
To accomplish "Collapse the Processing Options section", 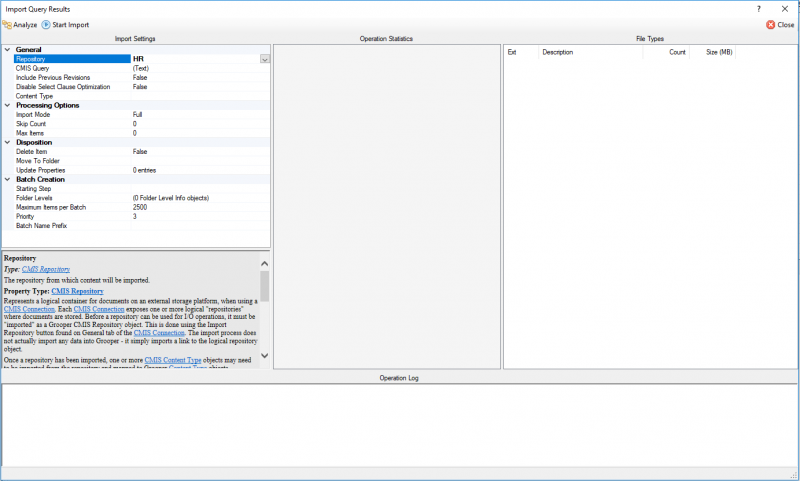I will 7,105.
